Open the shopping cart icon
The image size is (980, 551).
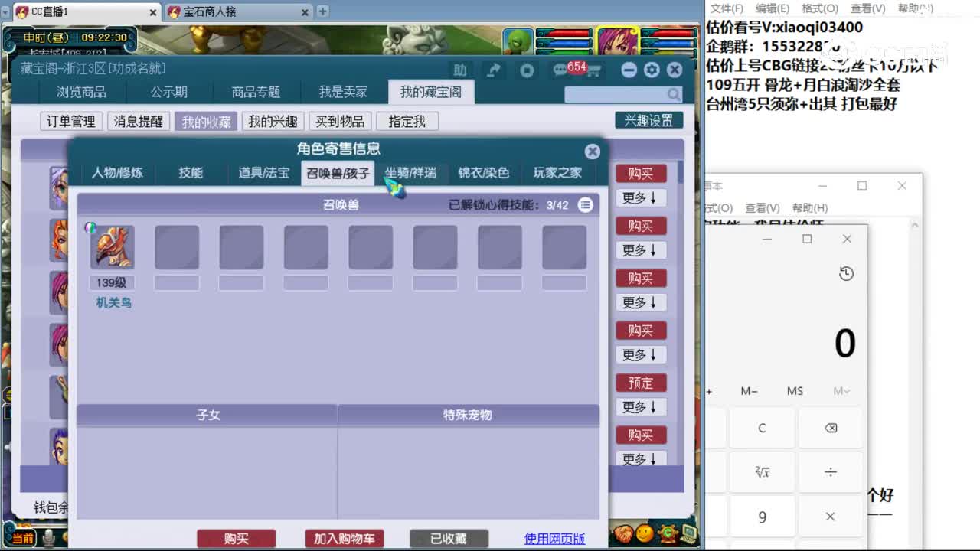click(593, 70)
